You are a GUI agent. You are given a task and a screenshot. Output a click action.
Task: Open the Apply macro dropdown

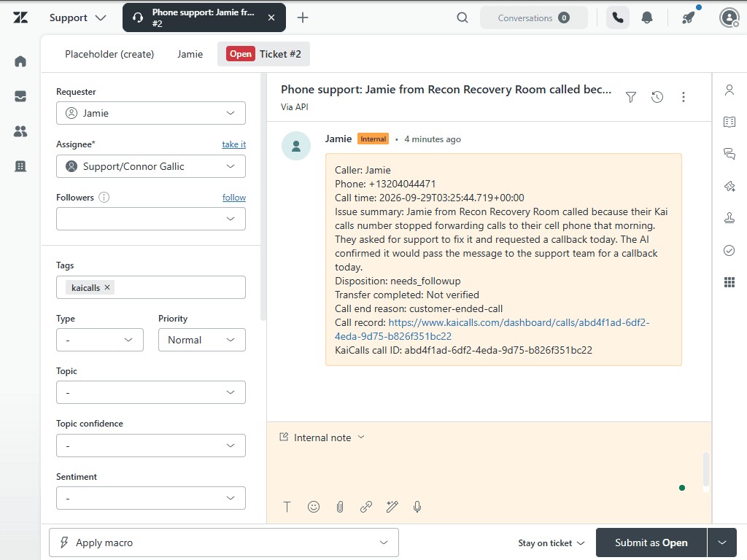click(224, 542)
